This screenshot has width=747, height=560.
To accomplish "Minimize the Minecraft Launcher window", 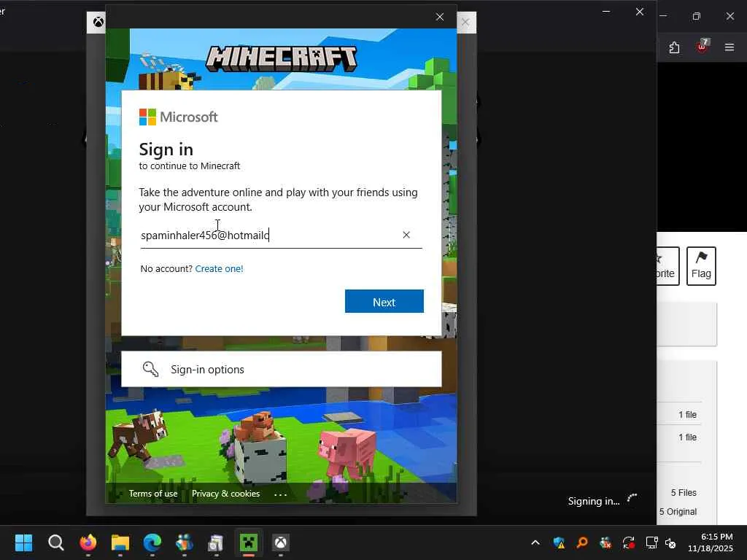I will click(x=606, y=12).
